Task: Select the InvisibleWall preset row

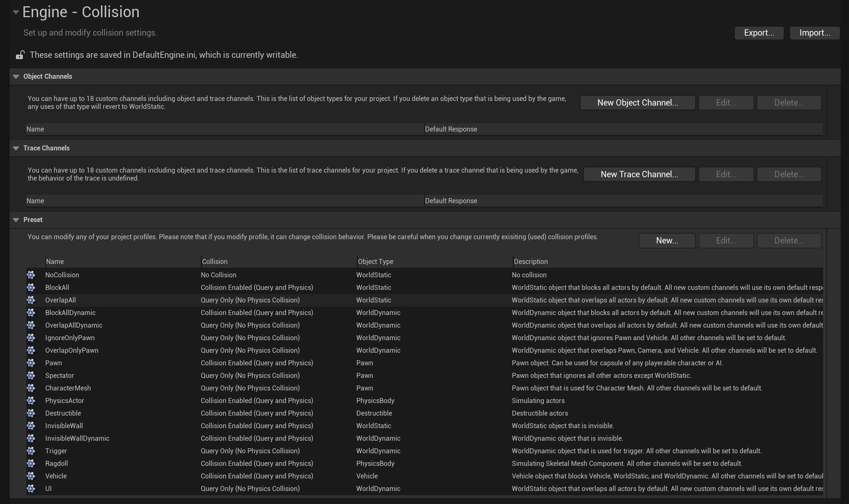Action: 64,426
